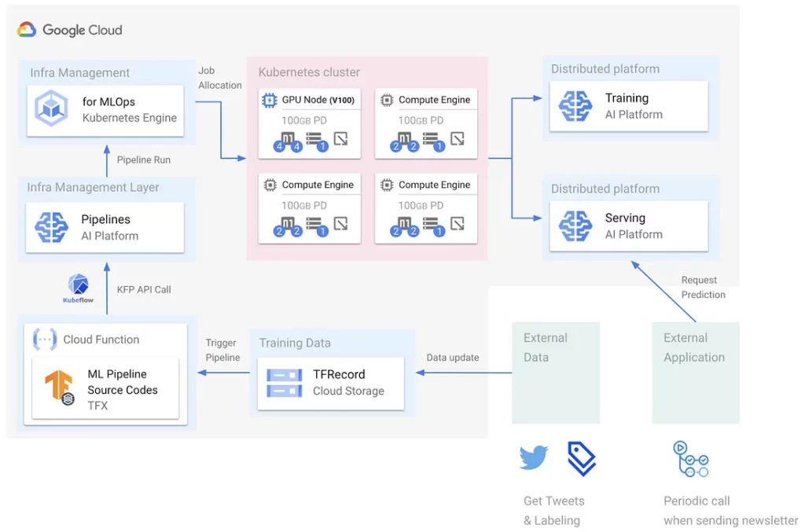
Task: Select the blue labeling tag icon
Action: [x=581, y=458]
